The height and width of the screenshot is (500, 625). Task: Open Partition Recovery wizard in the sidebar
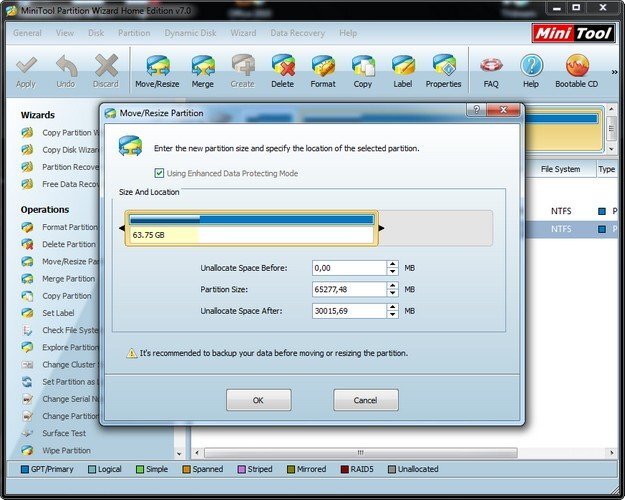tap(61, 167)
